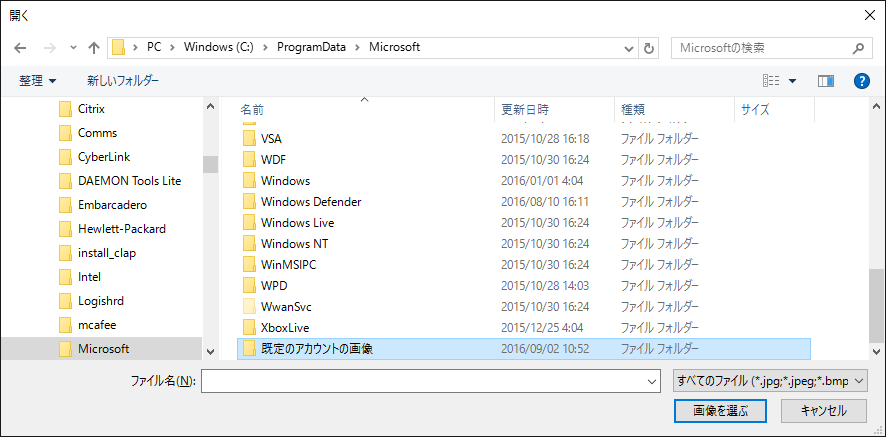
Task: Select the Windows Defender folder icon
Action: coord(250,202)
